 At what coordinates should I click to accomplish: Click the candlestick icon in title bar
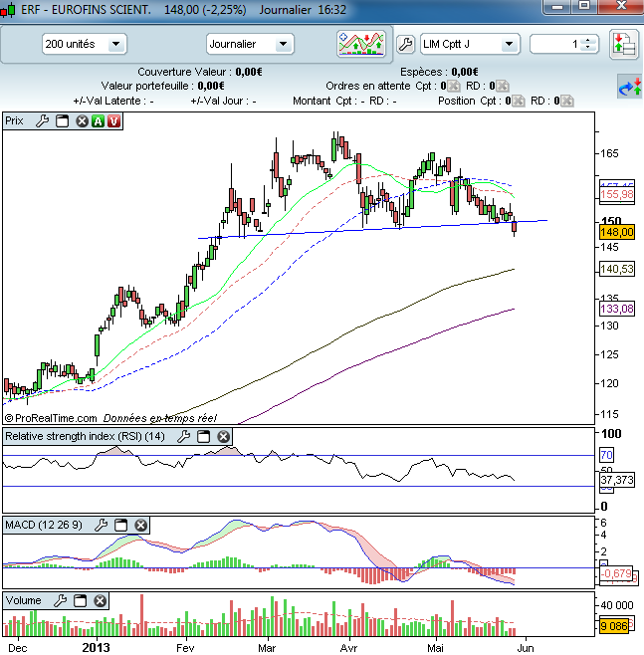pos(8,10)
